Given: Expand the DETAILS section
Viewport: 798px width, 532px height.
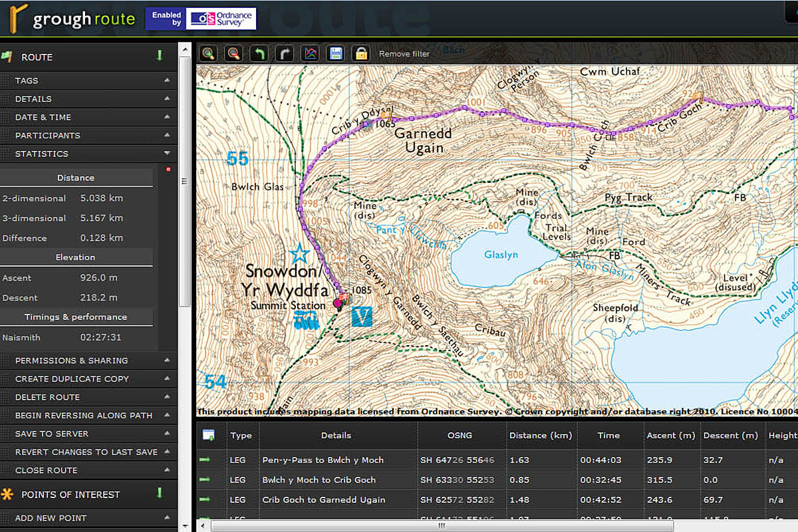Looking at the screenshot, I should 88,98.
